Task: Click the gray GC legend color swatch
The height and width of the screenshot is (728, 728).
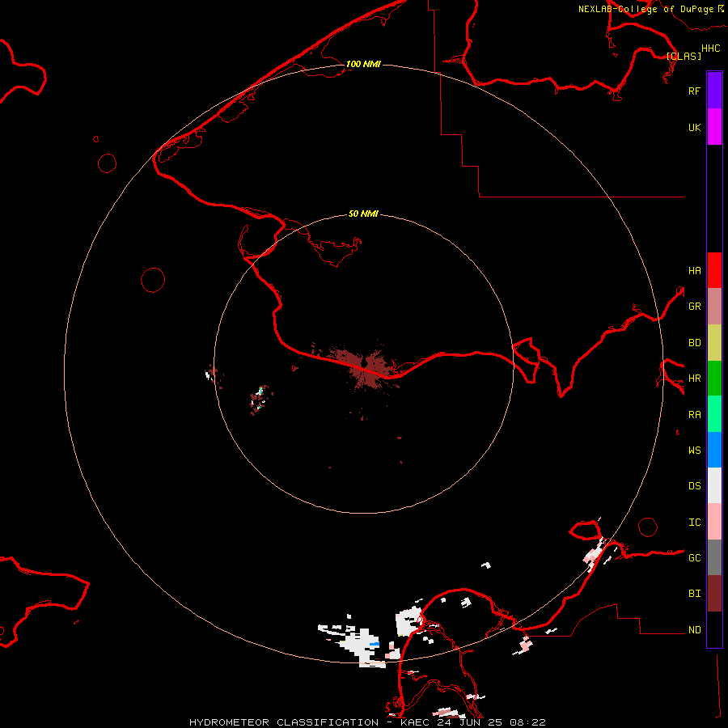Action: tap(714, 557)
